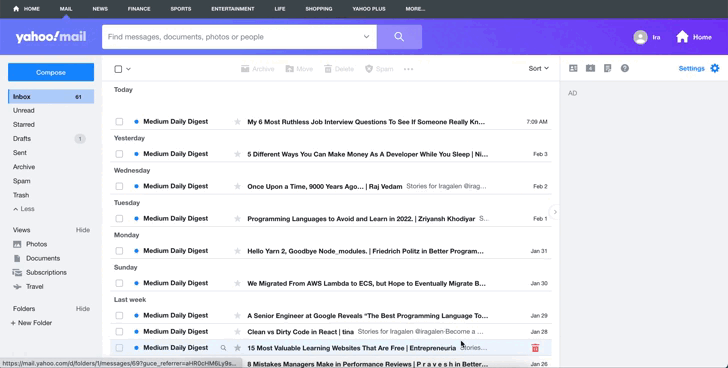Click the Delete toolbar button
Screen dimensions: 728x368
(x=339, y=69)
